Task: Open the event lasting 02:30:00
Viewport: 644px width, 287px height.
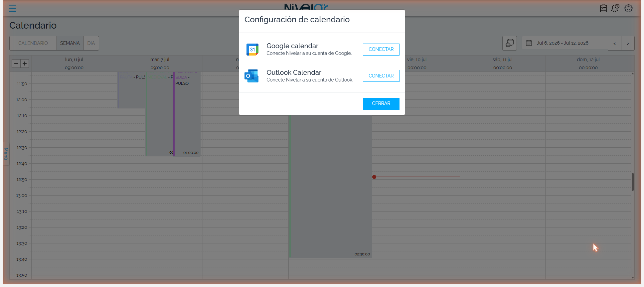Action: click(330, 186)
